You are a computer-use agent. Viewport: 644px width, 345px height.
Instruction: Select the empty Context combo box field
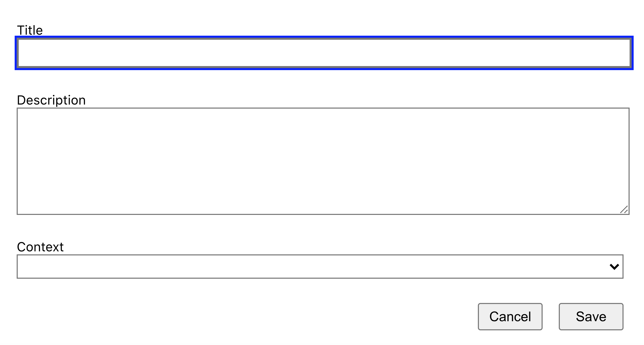tap(320, 267)
